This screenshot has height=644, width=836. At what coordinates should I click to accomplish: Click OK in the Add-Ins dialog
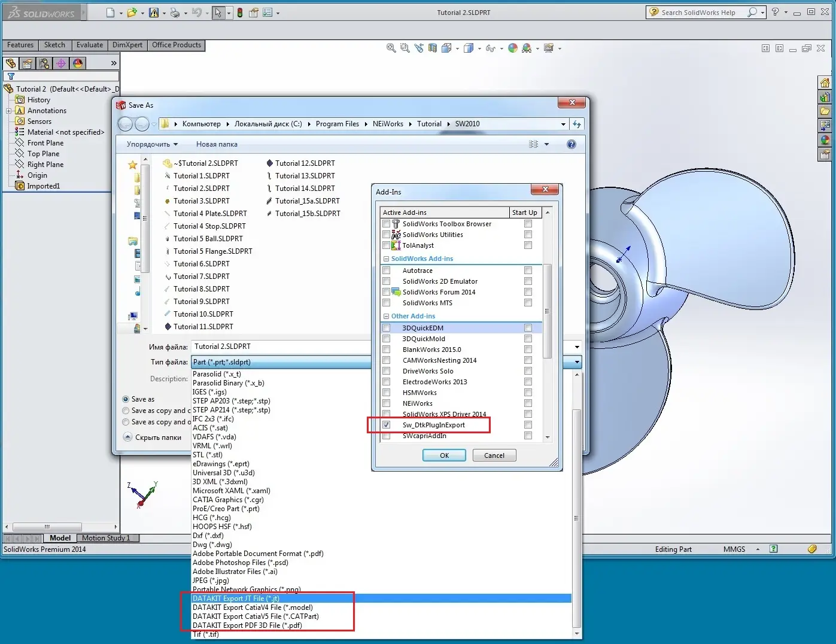[444, 455]
